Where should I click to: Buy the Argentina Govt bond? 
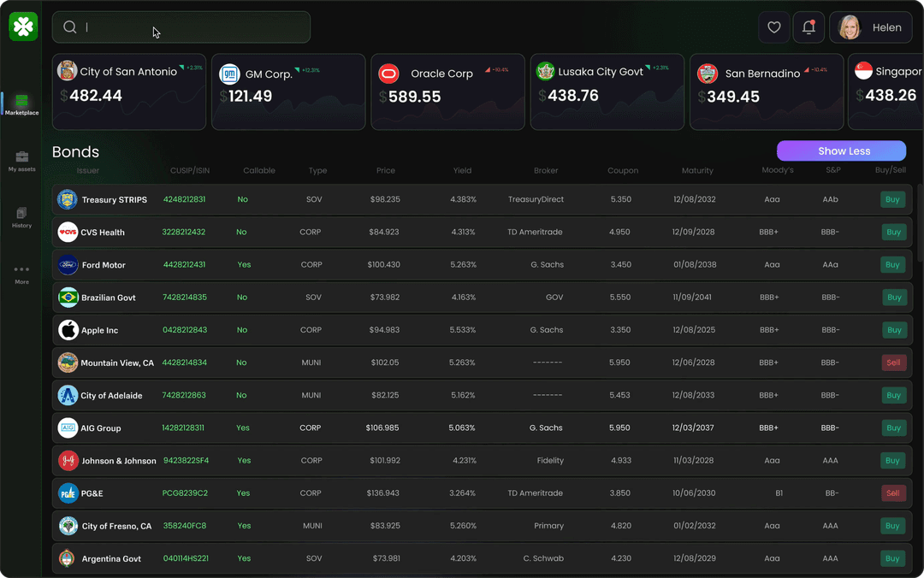pyautogui.click(x=892, y=558)
